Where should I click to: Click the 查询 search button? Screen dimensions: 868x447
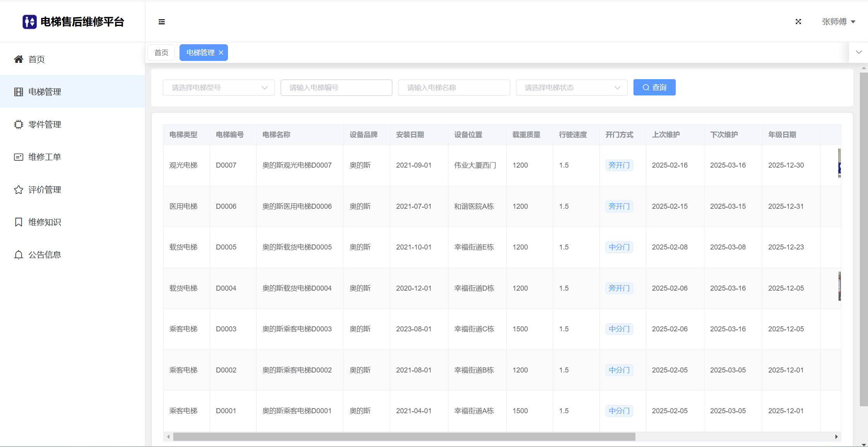point(654,87)
